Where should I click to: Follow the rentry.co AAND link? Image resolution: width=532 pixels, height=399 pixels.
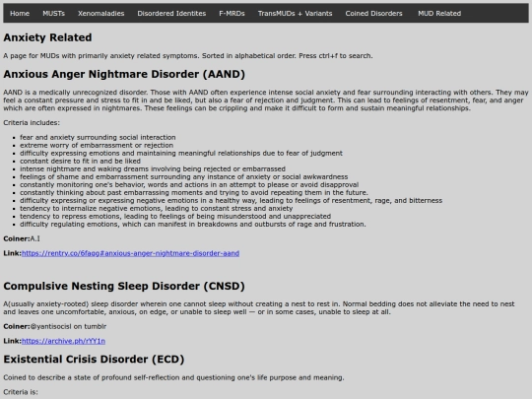click(131, 253)
